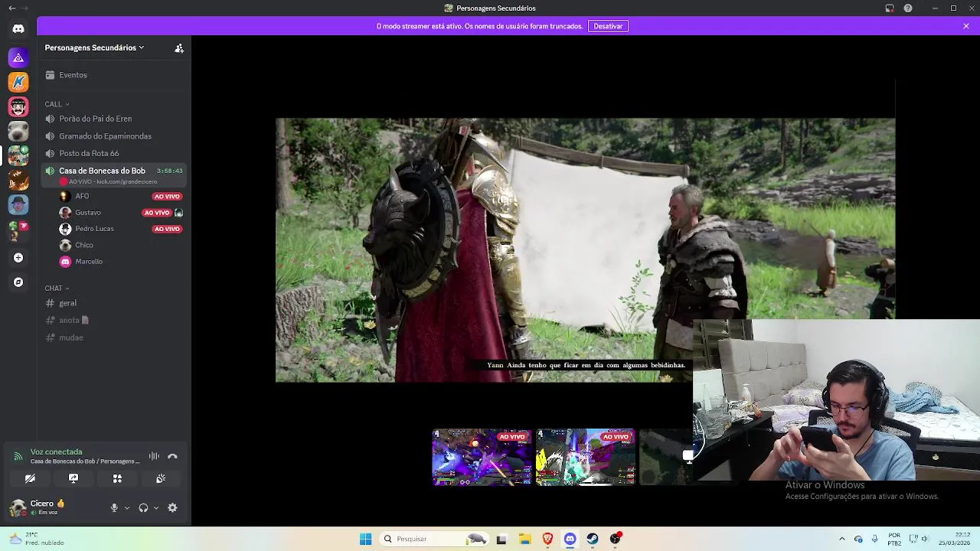The height and width of the screenshot is (551, 980).
Task: Open the voice connection signal icon
Action: tap(18, 456)
